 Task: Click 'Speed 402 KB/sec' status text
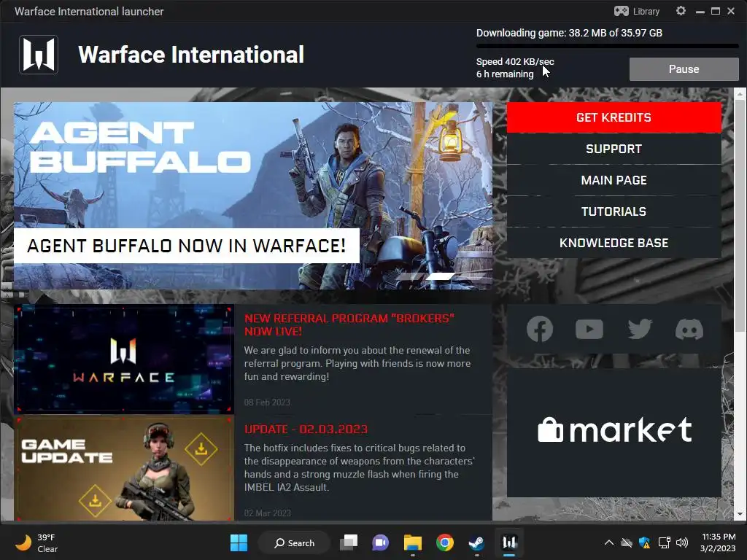(x=515, y=61)
